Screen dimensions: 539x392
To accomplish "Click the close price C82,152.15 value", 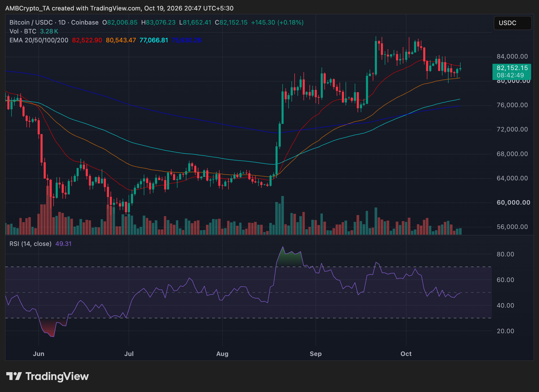I will (231, 22).
